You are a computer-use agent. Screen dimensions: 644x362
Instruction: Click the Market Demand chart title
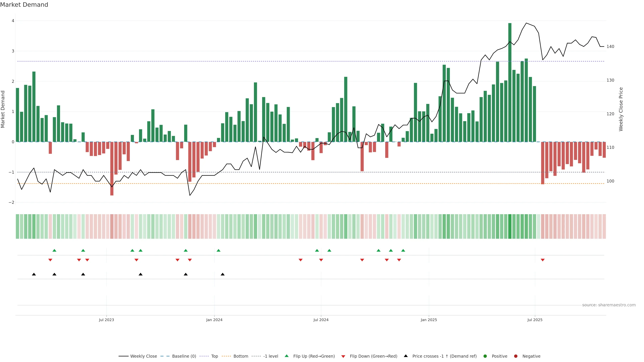24,5
